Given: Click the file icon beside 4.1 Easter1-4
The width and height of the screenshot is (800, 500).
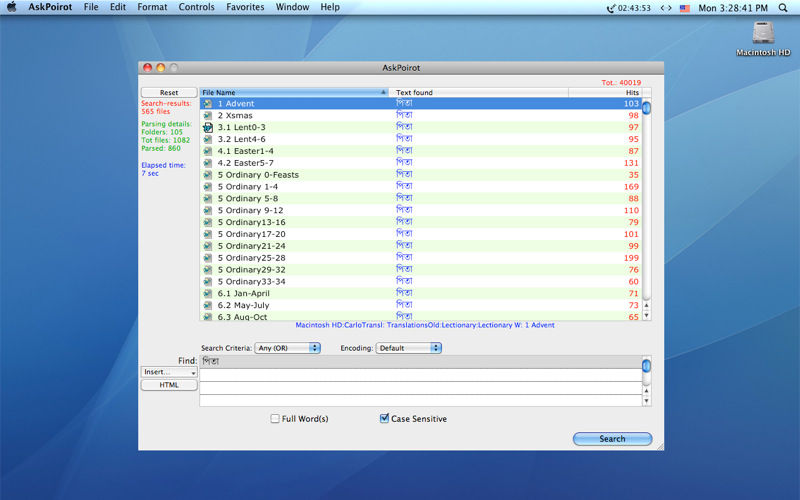Looking at the screenshot, I should tap(208, 151).
